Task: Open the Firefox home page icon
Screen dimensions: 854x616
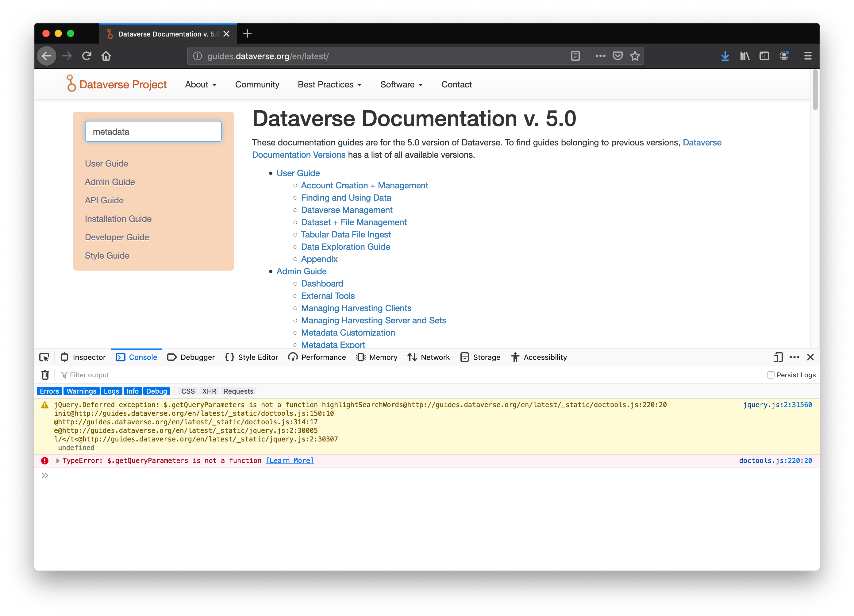Action: click(106, 56)
